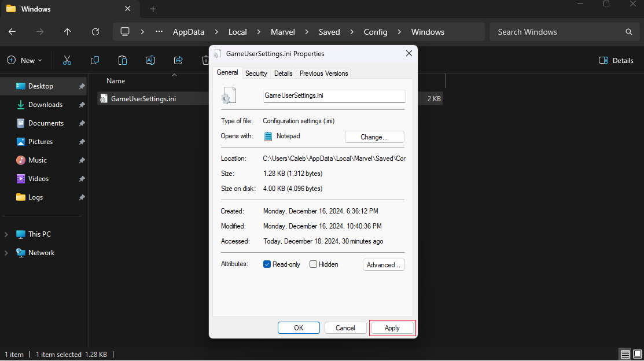Open Downloads in the sidebar
The image size is (644, 361).
(45, 105)
